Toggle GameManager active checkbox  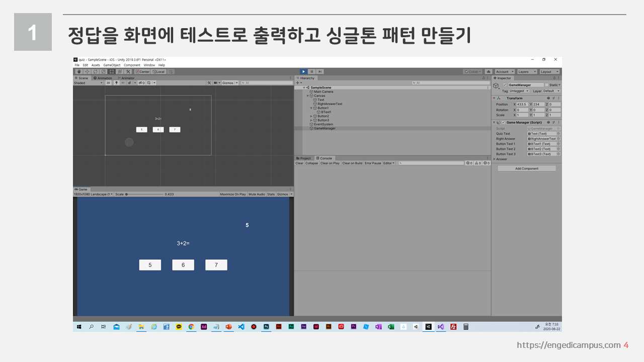505,85
